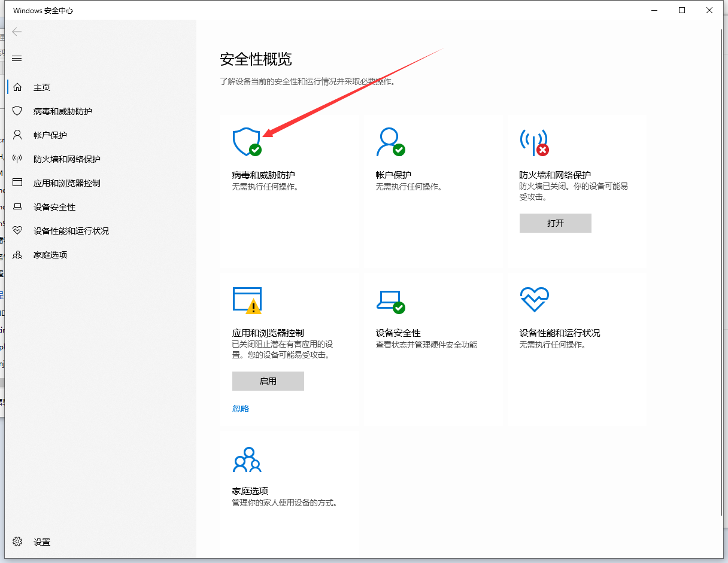728x563 pixels.
Task: Click the heart icon for 设备性能和运行状况 in sidebar
Action: point(17,231)
